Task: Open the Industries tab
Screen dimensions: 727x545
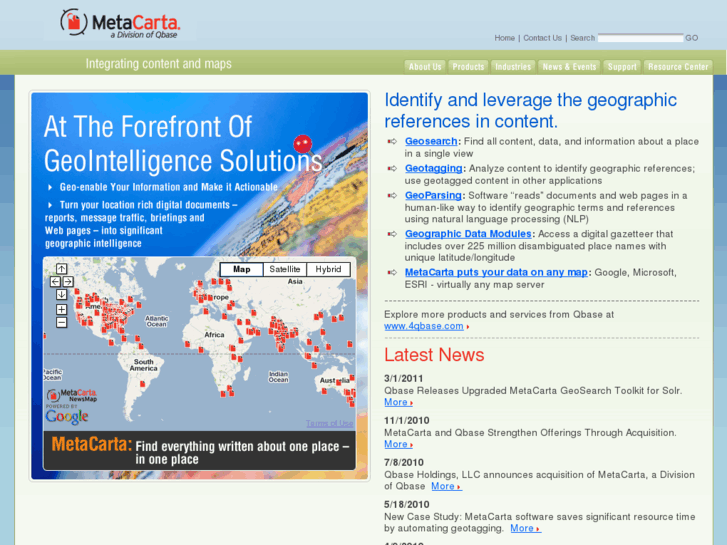Action: pos(513,67)
